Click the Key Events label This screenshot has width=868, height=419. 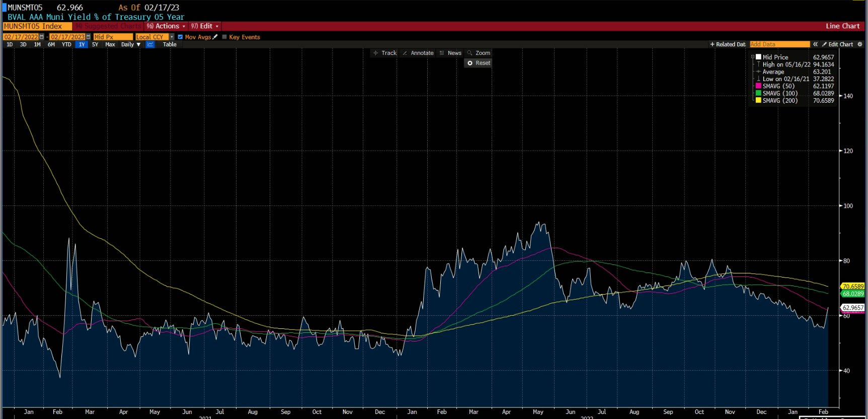point(245,37)
